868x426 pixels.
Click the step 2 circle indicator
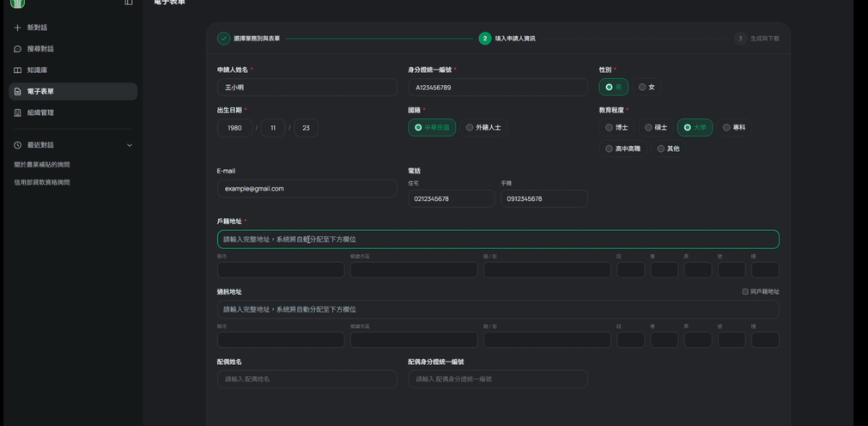[x=485, y=39]
